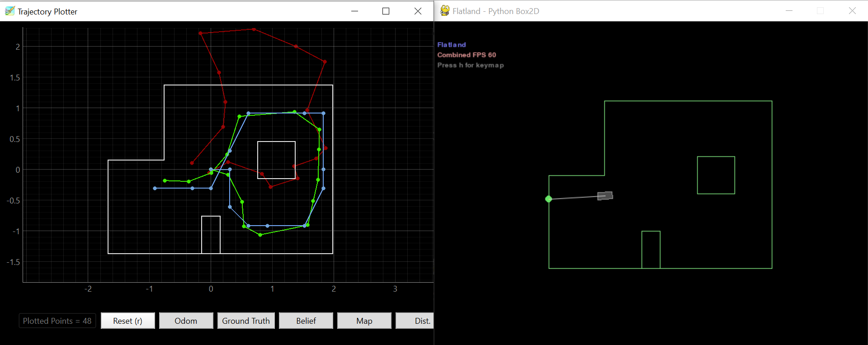868x345 pixels.
Task: Click the gray robot in Flatland
Action: coord(605,196)
